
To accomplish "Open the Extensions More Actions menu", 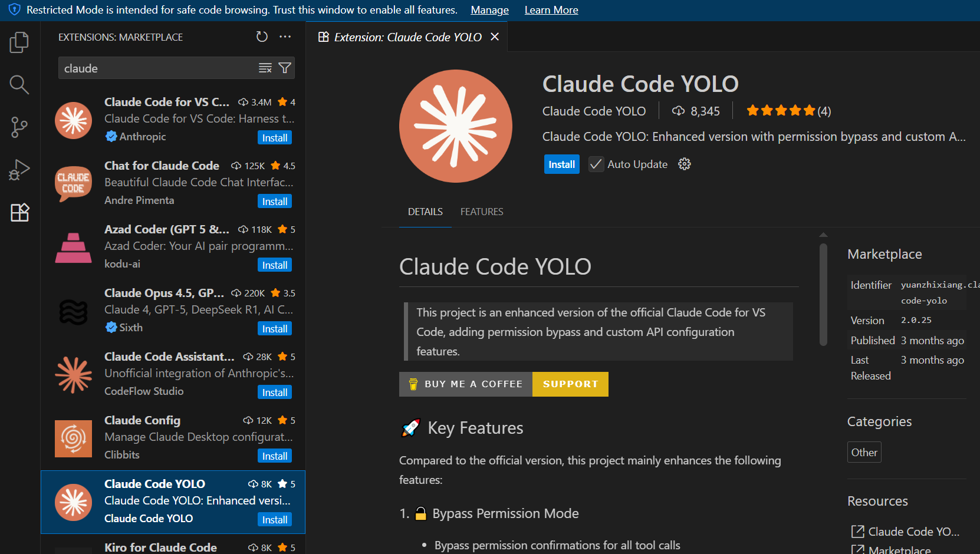I will [285, 37].
